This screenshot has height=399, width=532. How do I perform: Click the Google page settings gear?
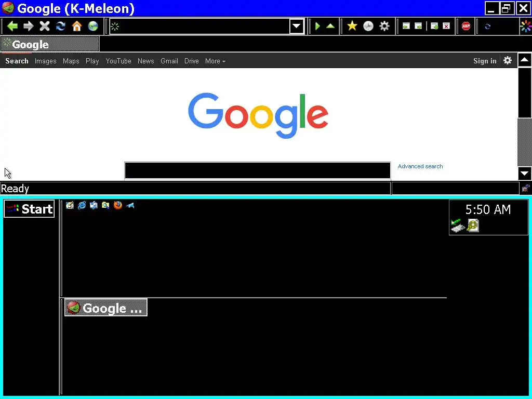pyautogui.click(x=507, y=61)
